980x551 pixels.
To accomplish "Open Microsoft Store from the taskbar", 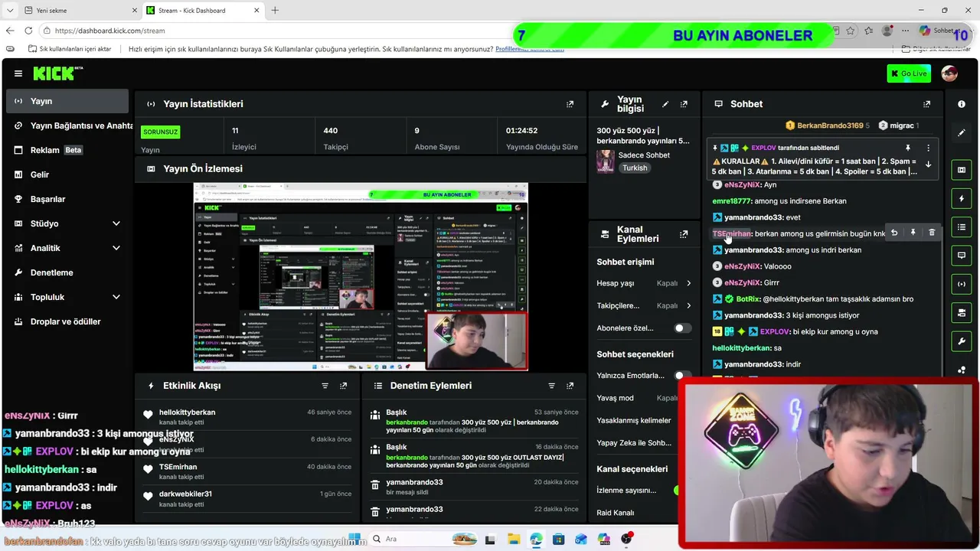I will pos(558,539).
